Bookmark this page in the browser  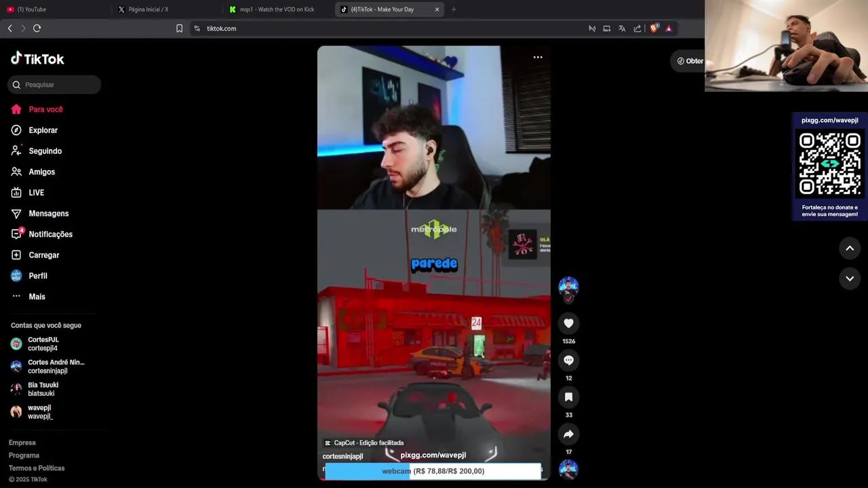pyautogui.click(x=179, y=28)
